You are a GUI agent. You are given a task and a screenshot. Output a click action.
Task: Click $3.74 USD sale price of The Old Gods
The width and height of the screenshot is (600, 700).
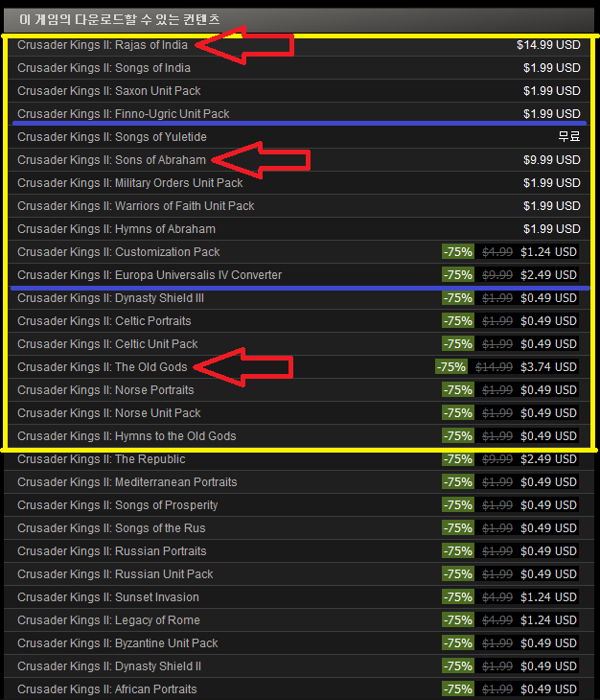pos(548,367)
